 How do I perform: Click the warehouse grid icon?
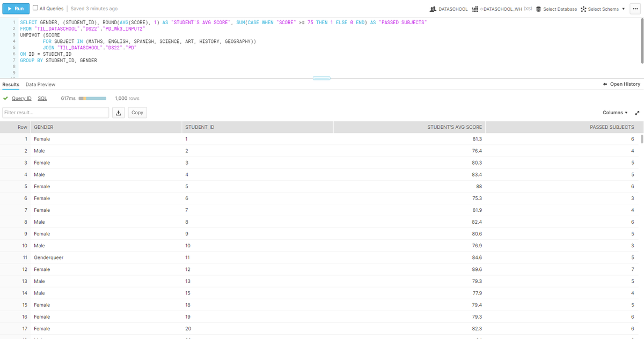(x=474, y=9)
